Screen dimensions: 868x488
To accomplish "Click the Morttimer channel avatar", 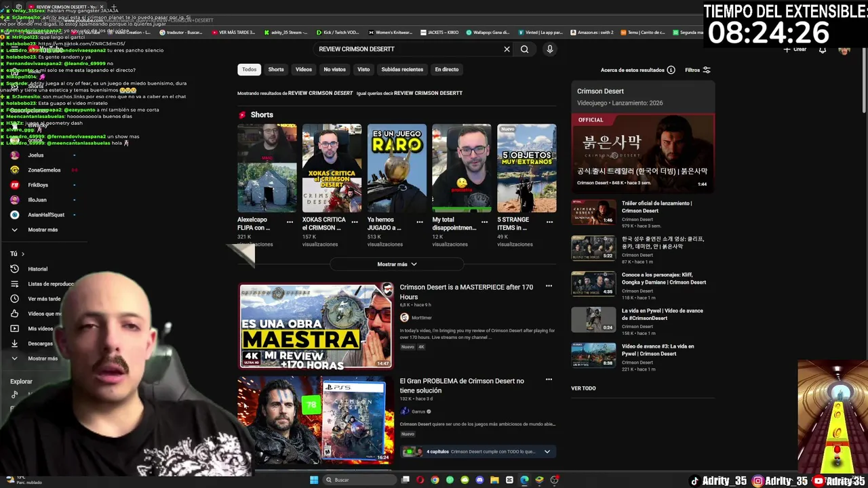I will coord(404,317).
